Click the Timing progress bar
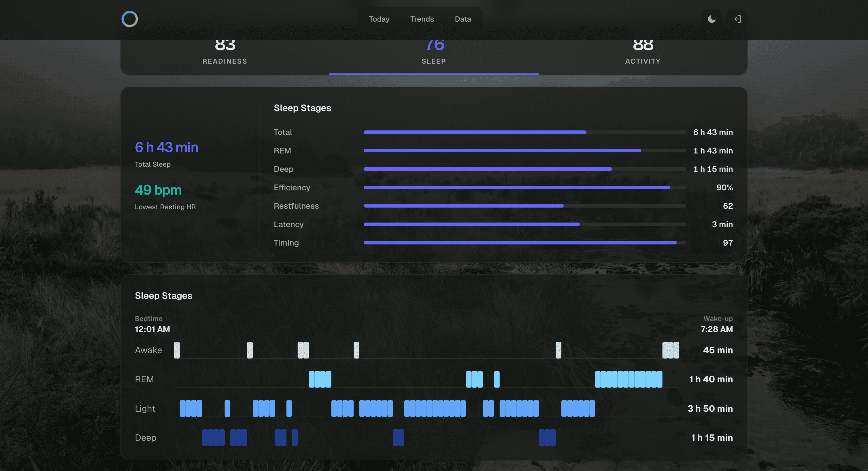 coord(525,243)
